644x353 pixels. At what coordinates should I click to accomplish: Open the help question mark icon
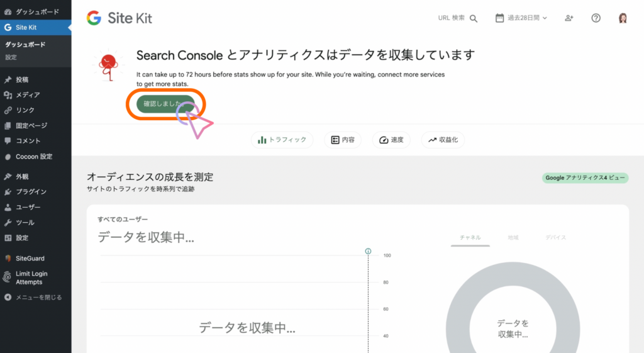[x=596, y=18]
